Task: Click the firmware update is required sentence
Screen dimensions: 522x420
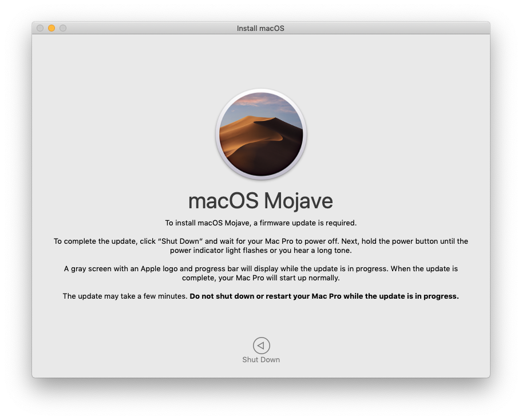Action: point(261,223)
